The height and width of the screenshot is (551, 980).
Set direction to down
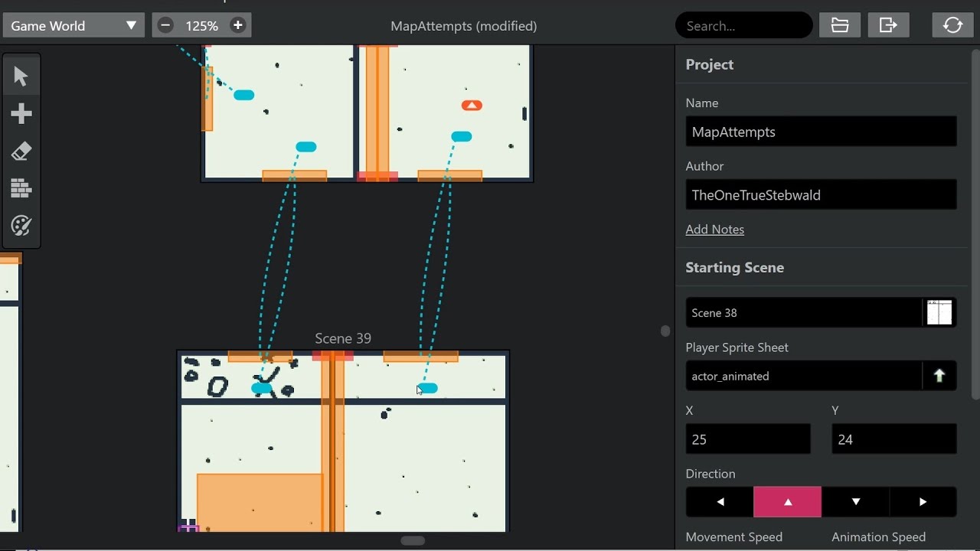point(855,502)
